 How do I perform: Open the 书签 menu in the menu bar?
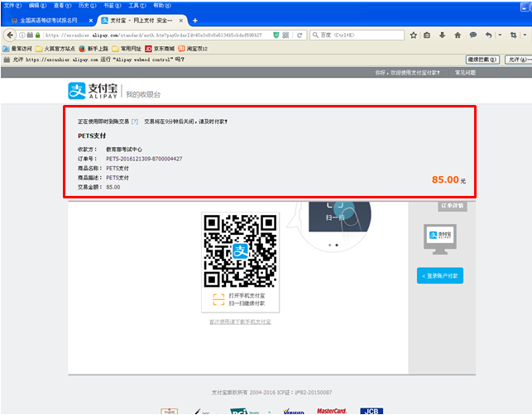(109, 5)
